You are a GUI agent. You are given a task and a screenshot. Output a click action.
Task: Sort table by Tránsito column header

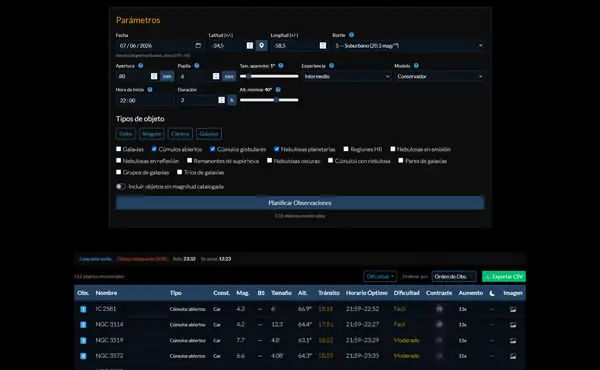(329, 293)
